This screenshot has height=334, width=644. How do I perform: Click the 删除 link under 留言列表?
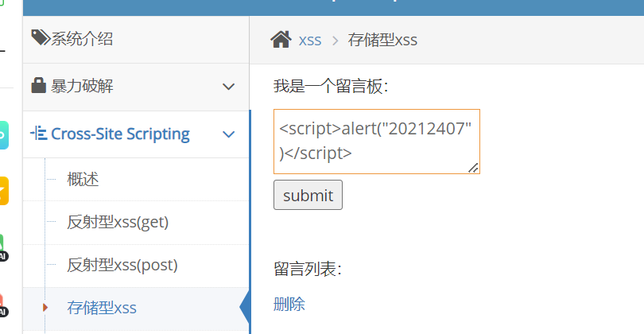289,304
